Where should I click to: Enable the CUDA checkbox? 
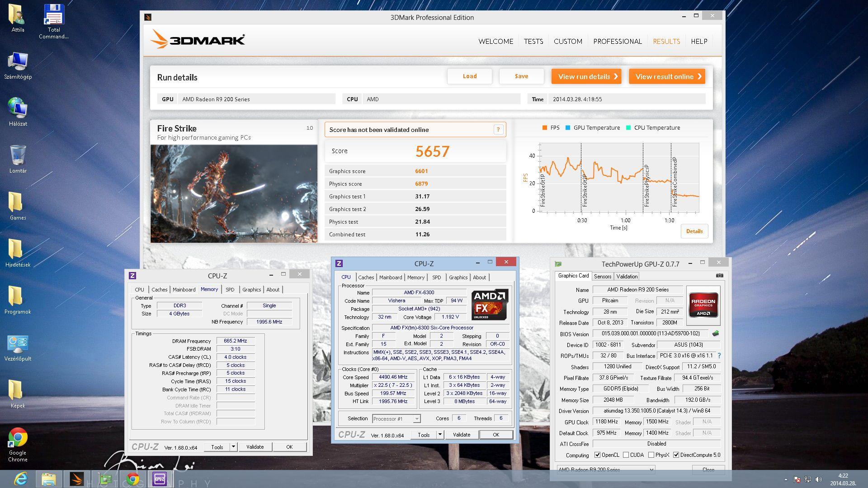pos(626,455)
